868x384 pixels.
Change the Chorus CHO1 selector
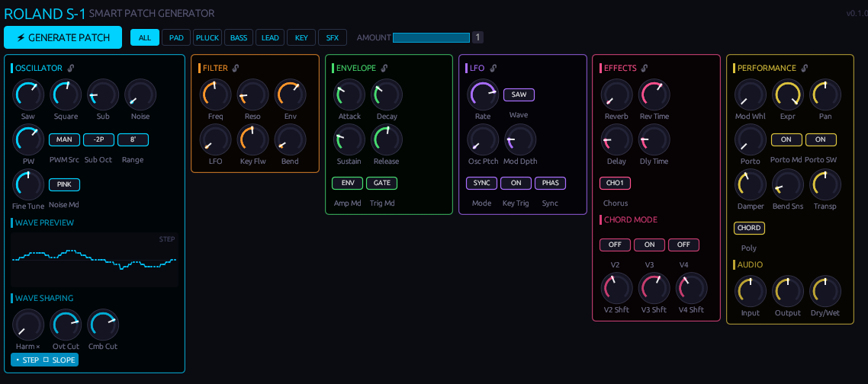click(x=615, y=183)
